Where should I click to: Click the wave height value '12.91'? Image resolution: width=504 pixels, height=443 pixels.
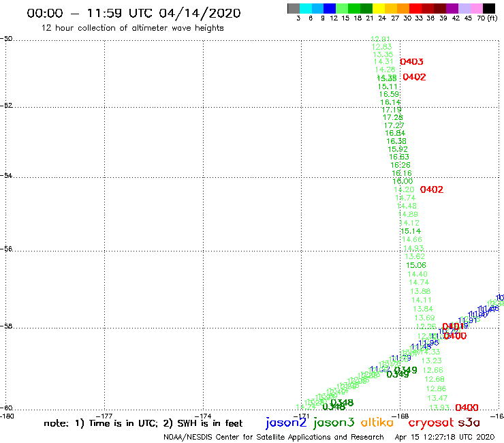coord(380,39)
